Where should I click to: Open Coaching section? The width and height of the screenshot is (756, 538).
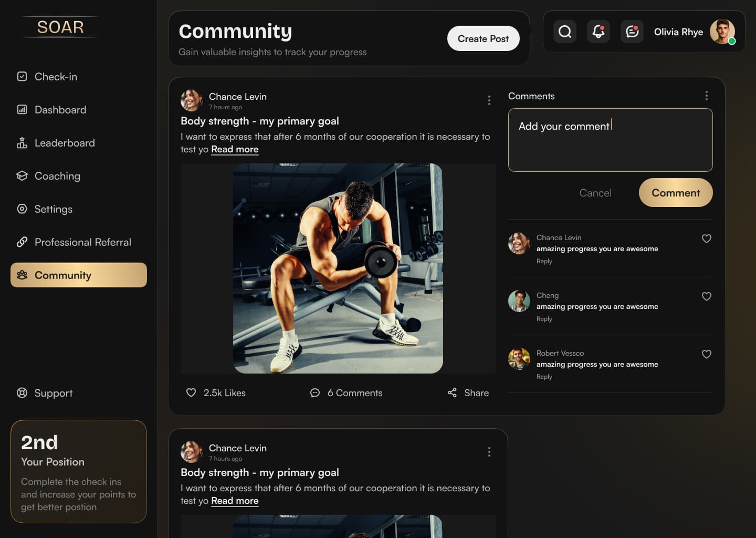79,176
